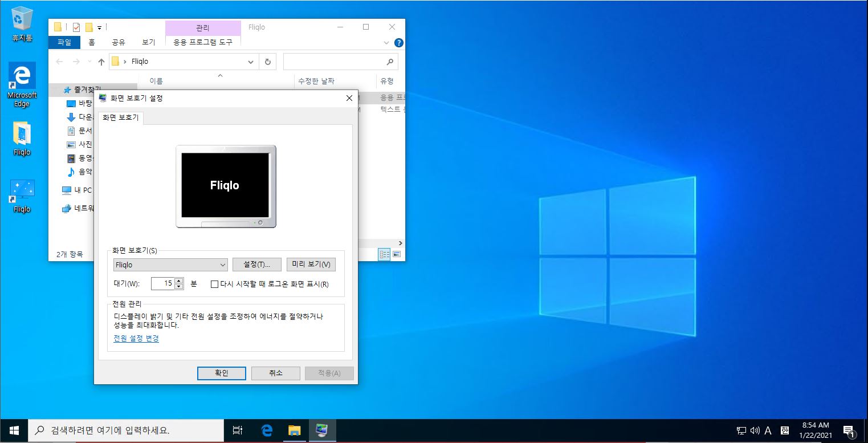Enable 다시 시작할 때 로그온 화면 표시 checkbox
The width and height of the screenshot is (868, 443).
(x=214, y=284)
